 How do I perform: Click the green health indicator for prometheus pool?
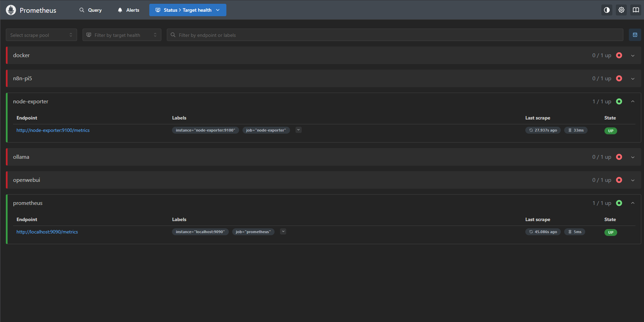[x=619, y=203]
